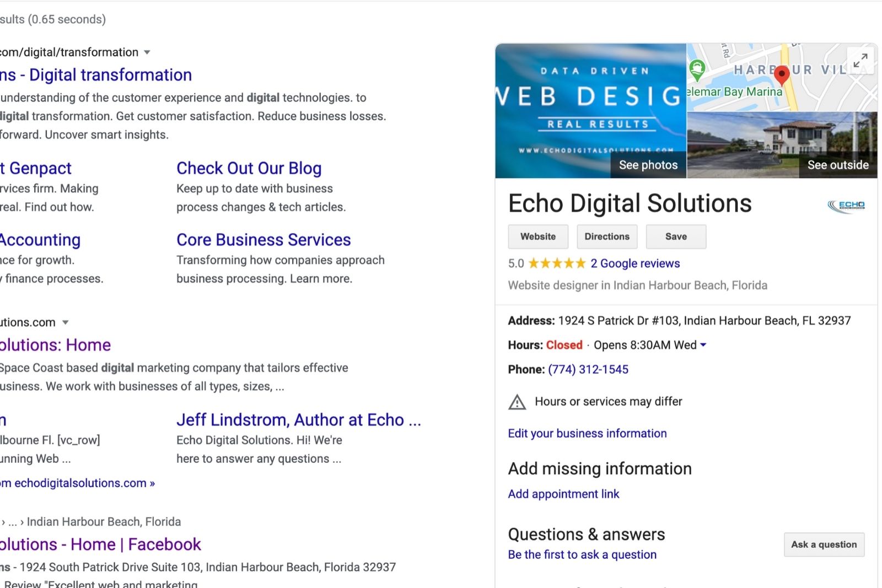Click the address 1924 S Patrick Dr #103 text
This screenshot has width=882, height=588.
click(704, 321)
